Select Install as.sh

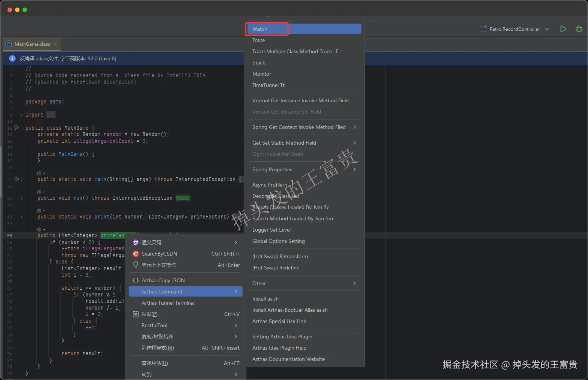[x=304, y=299]
